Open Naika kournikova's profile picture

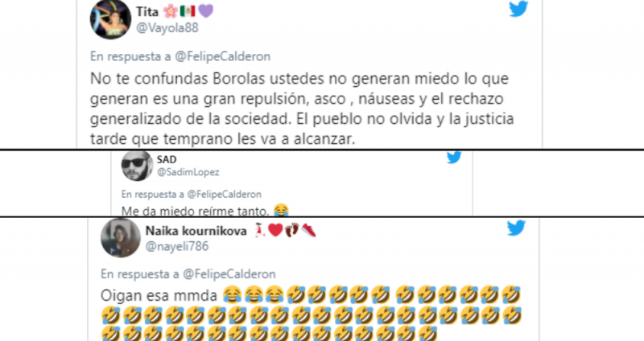[121, 238]
